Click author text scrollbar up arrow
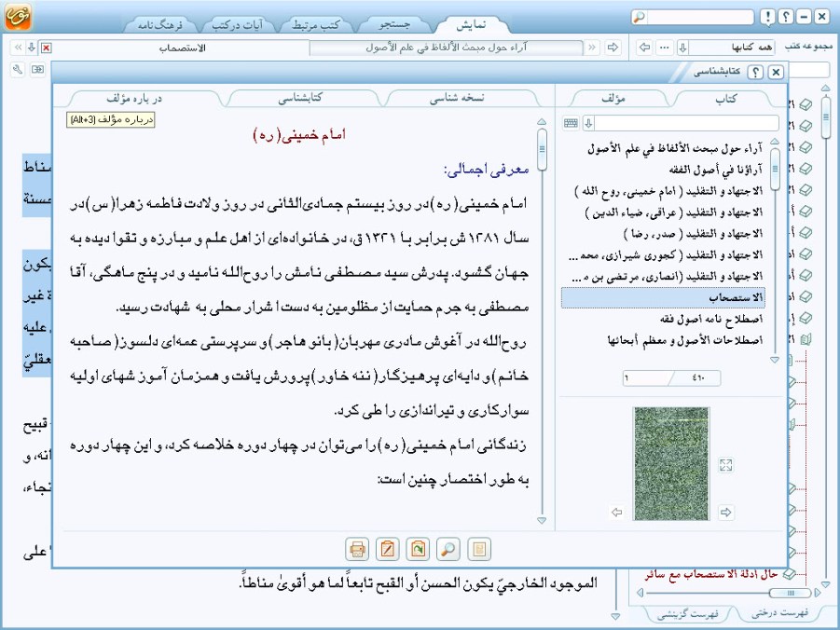Viewport: 840px width, 630px height. coord(542,122)
